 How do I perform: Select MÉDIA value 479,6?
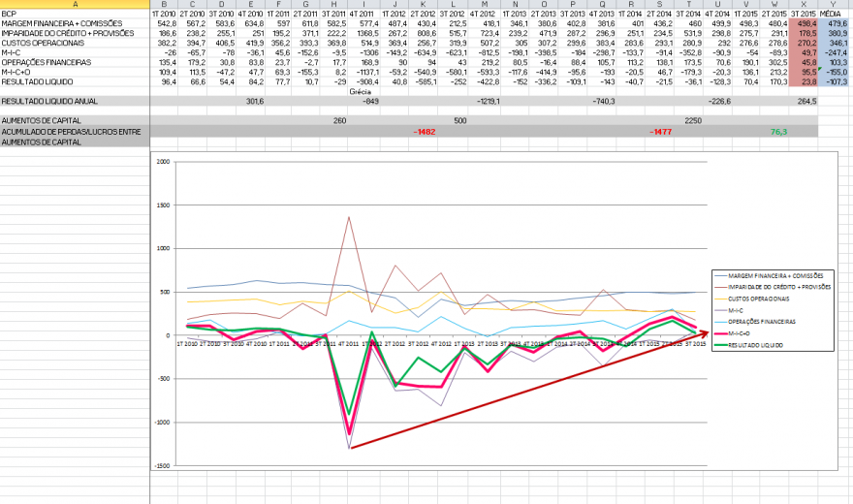point(833,23)
